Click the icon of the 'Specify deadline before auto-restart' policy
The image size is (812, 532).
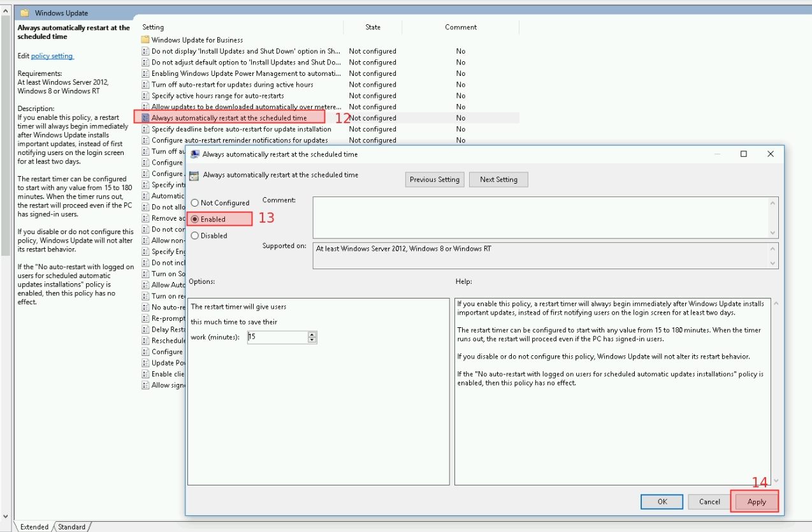point(145,129)
